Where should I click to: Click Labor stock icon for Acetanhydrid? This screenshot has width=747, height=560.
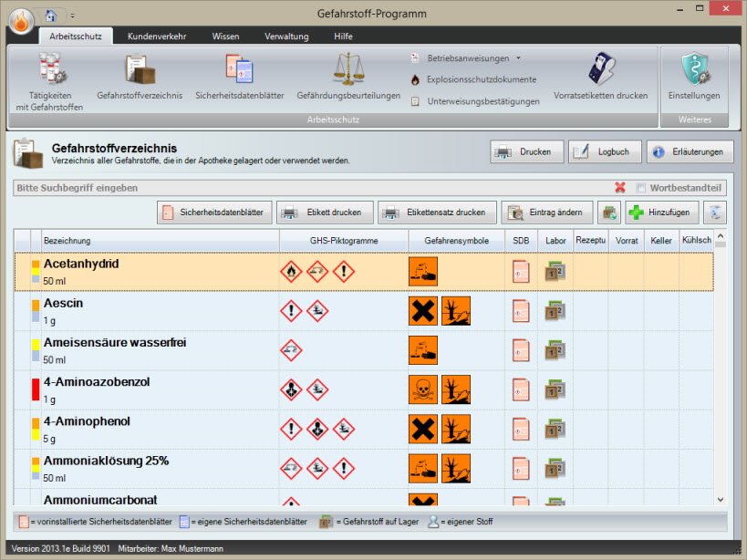pos(555,272)
